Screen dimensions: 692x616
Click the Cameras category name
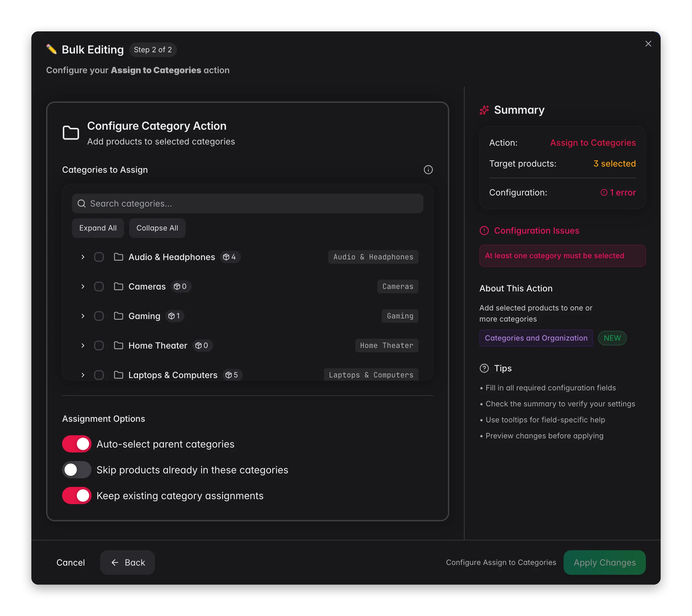click(147, 286)
